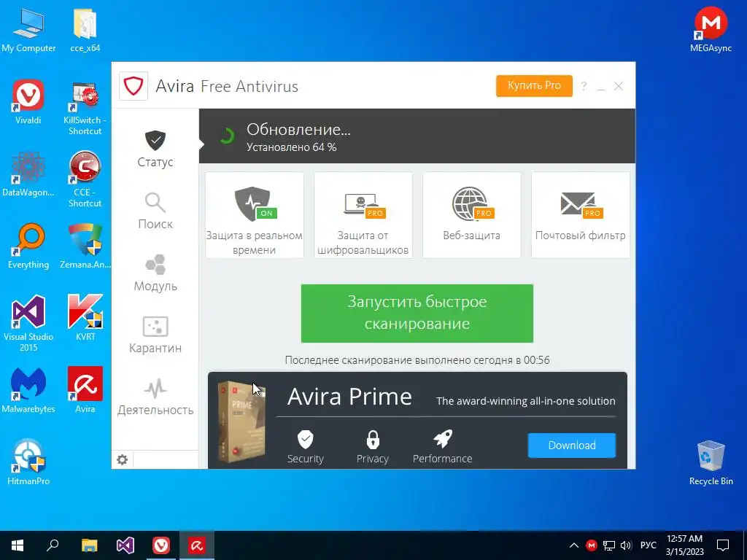Select the Avira desktop shortcut
This screenshot has height=560, width=747.
[x=85, y=391]
